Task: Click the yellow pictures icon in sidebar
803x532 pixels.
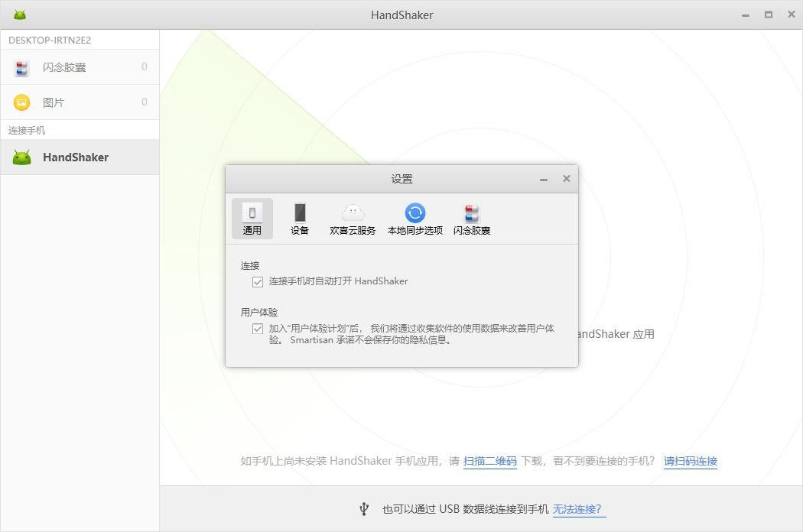Action: click(21, 102)
